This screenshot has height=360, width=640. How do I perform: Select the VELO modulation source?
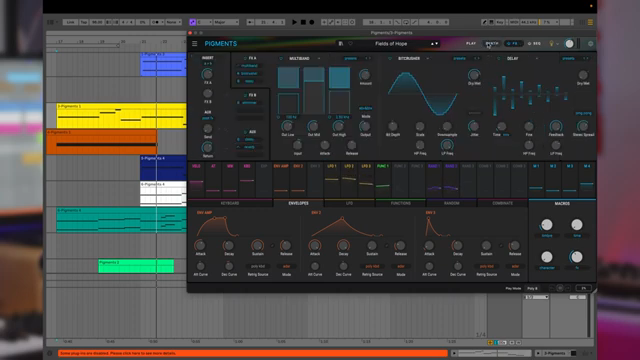[x=196, y=179]
